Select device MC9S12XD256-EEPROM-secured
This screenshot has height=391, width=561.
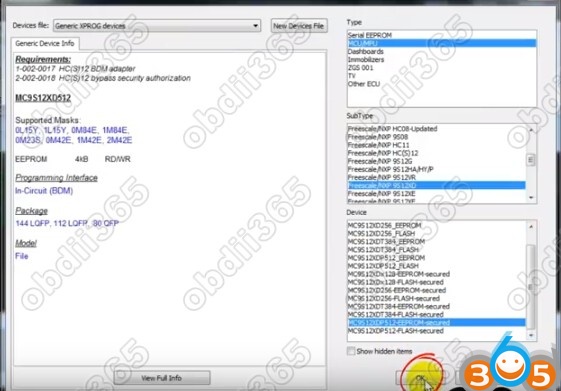tap(436, 290)
